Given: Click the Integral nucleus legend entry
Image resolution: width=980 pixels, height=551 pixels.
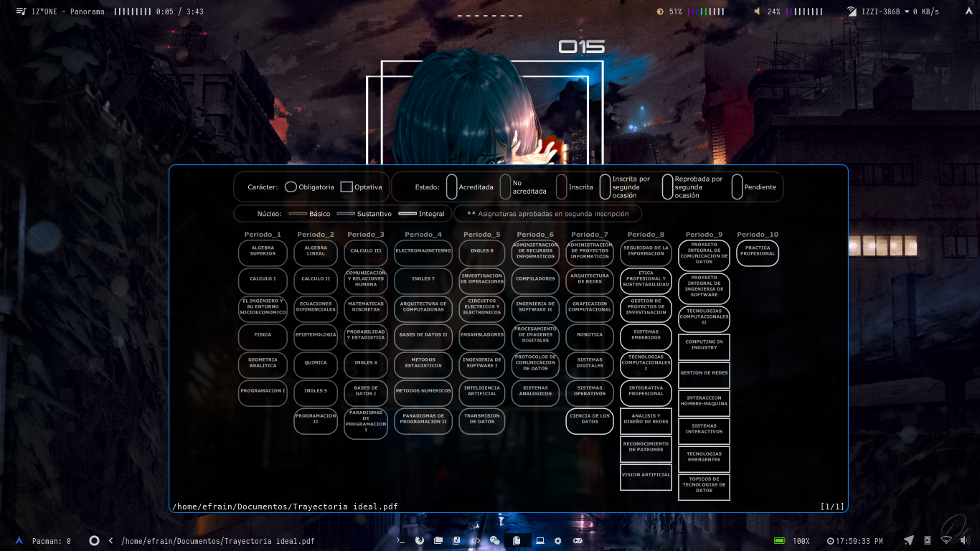Looking at the screenshot, I should point(423,214).
